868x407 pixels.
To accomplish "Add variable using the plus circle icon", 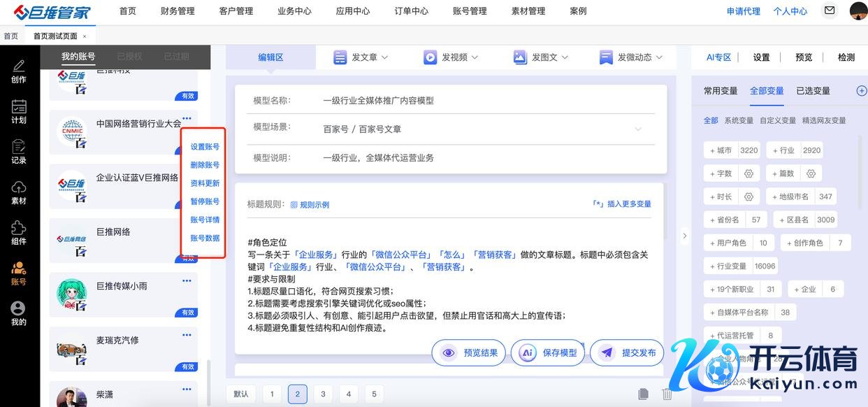I will point(861,91).
